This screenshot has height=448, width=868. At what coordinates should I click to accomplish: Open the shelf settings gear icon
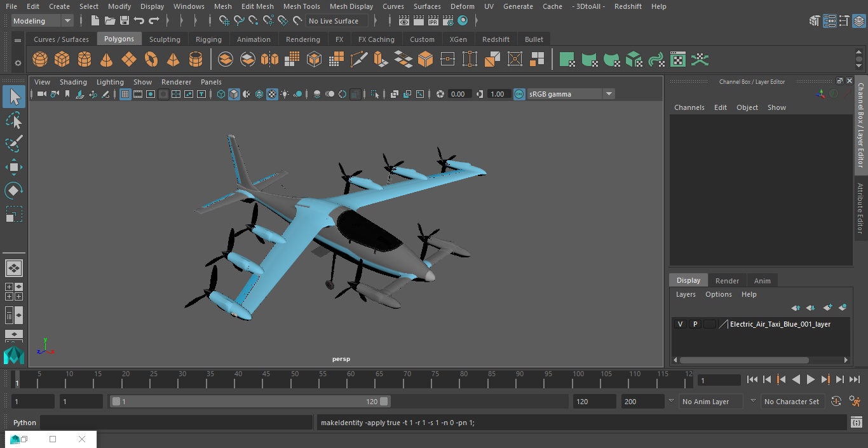(18, 63)
